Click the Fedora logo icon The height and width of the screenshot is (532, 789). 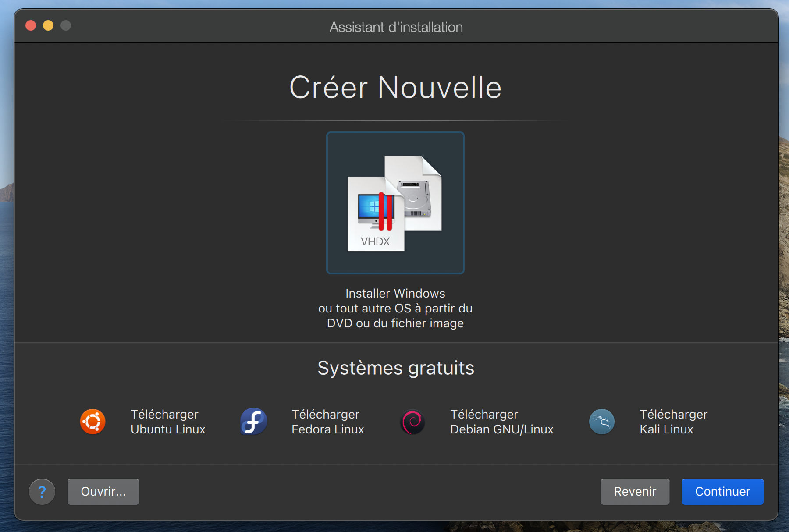[253, 422]
